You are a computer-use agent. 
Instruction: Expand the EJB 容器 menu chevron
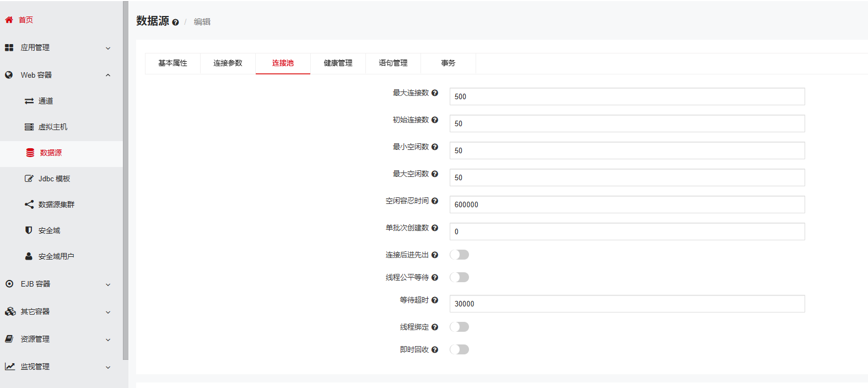(x=108, y=284)
